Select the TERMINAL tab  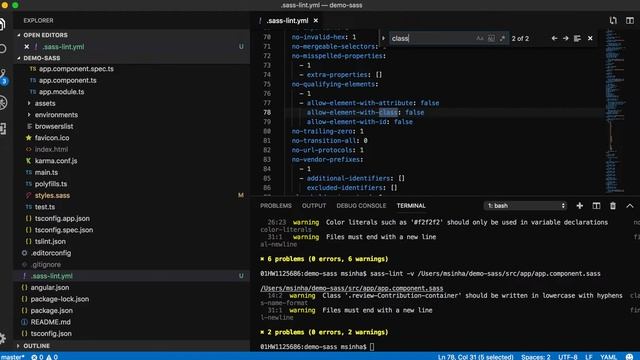click(411, 206)
